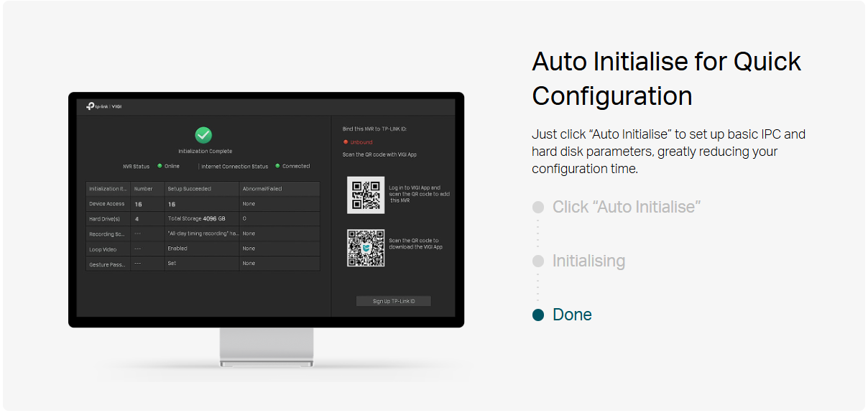This screenshot has width=868, height=413.
Task: Click the "Hard Drive(s)" row label
Action: 104,218
